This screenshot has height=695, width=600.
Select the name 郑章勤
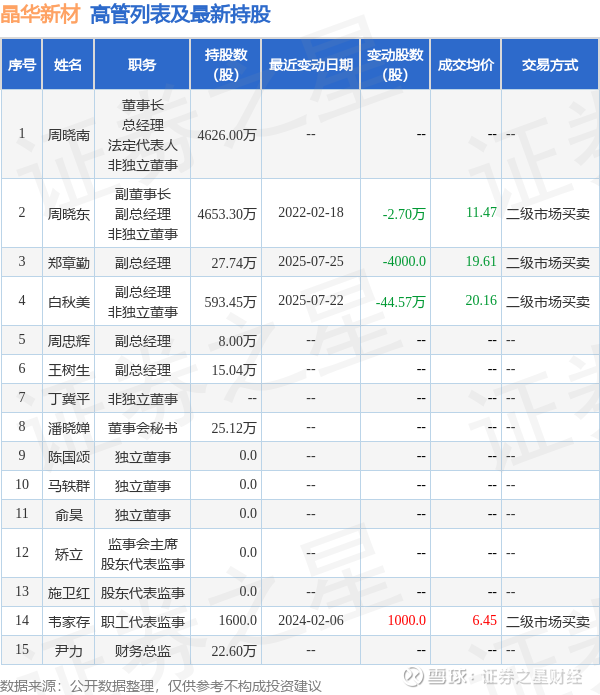pyautogui.click(x=69, y=263)
